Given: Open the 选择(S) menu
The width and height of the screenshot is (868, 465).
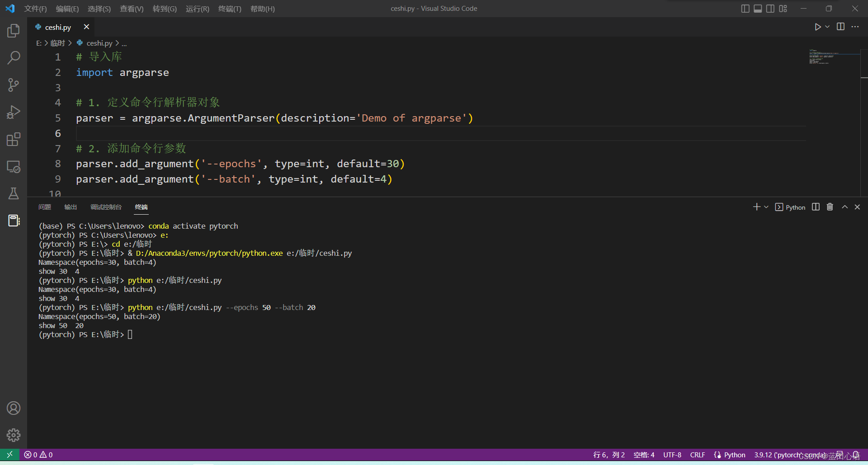Looking at the screenshot, I should click(x=99, y=9).
